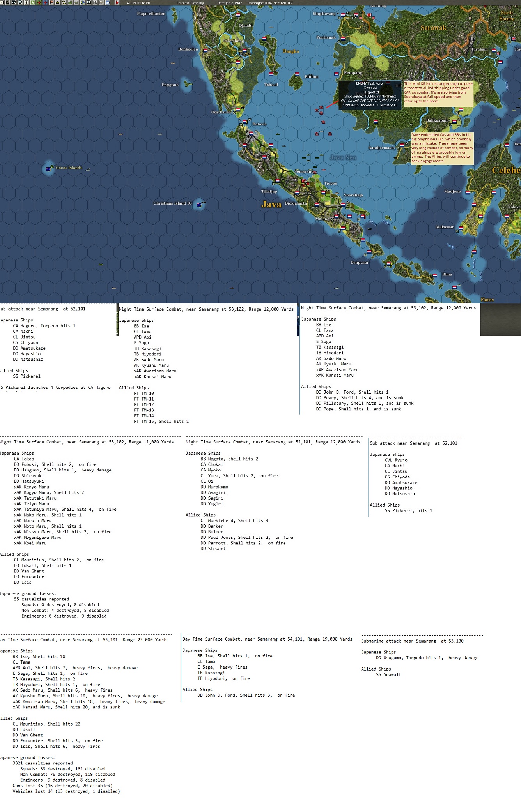521x812 pixels.
Task: Select the Tarakan base flag icon
Action: click(494, 50)
